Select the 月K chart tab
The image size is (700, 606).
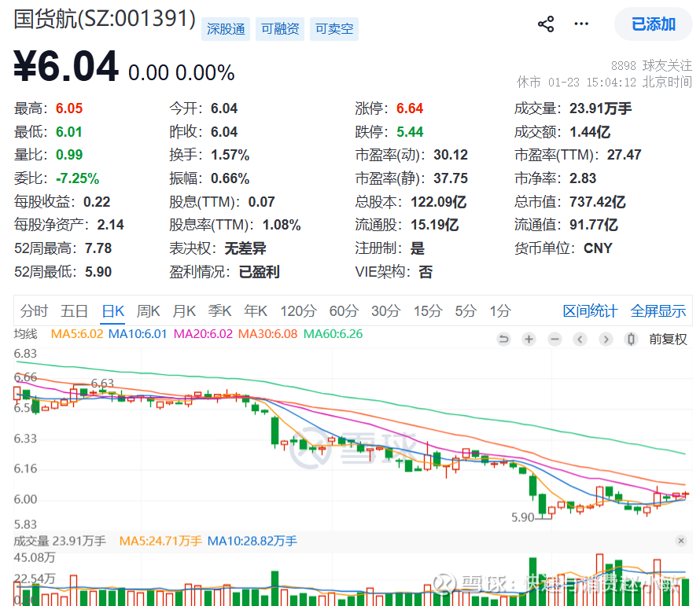(x=184, y=310)
